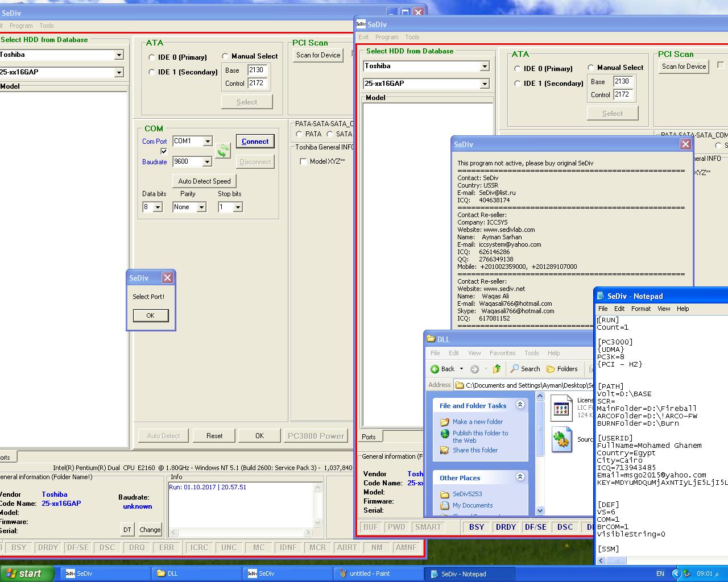Uncheck the checkbox below Com Port label
Screen dimensions: 728x582
tap(164, 151)
